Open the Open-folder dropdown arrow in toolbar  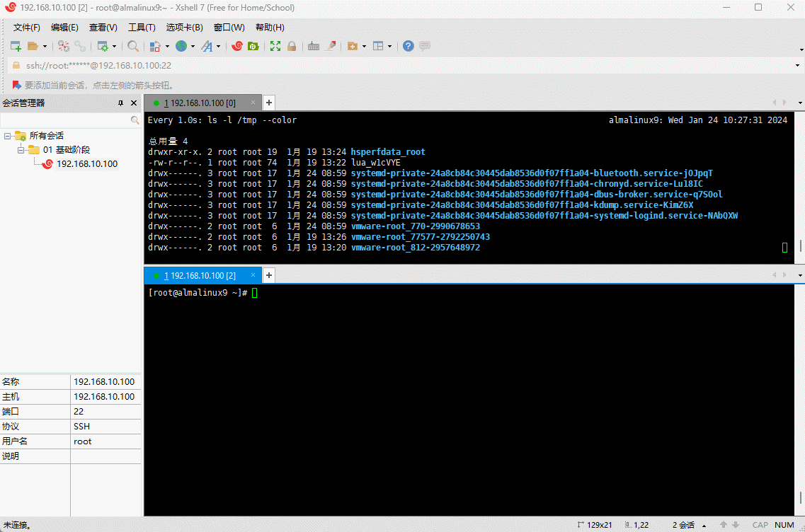coord(45,47)
